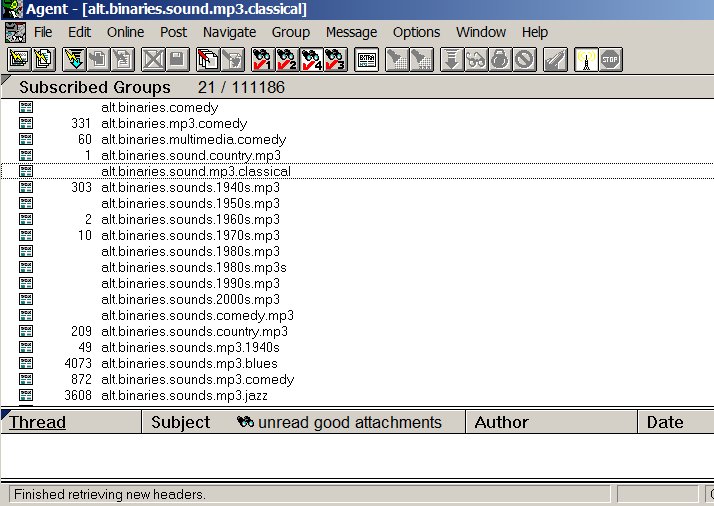Click the circle-slash ignore toolbar icon
The height and width of the screenshot is (506, 714).
pos(524,59)
